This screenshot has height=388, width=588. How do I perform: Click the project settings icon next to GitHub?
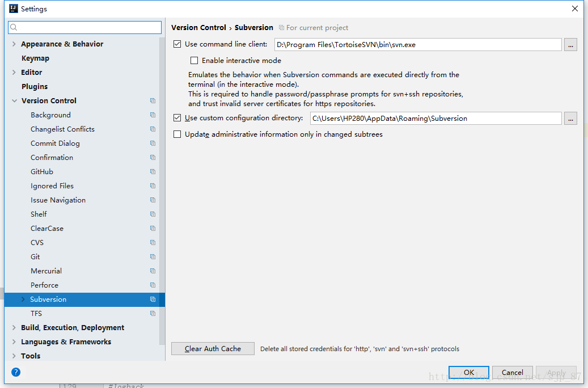(x=152, y=171)
